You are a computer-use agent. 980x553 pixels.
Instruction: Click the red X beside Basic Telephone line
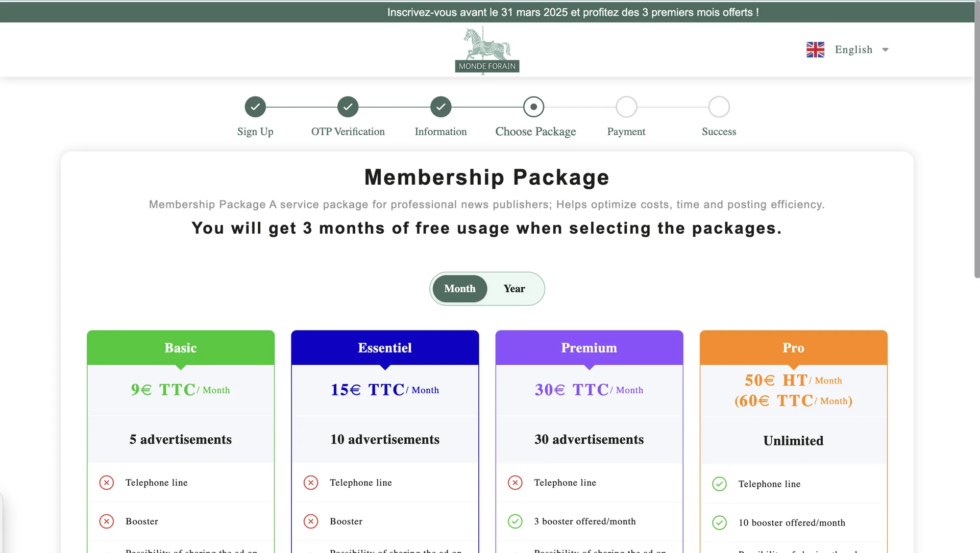(x=107, y=483)
